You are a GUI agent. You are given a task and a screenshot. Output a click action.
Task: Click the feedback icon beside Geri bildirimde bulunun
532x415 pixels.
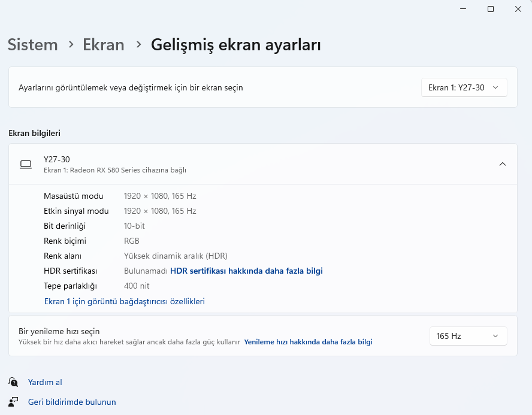pyautogui.click(x=13, y=402)
